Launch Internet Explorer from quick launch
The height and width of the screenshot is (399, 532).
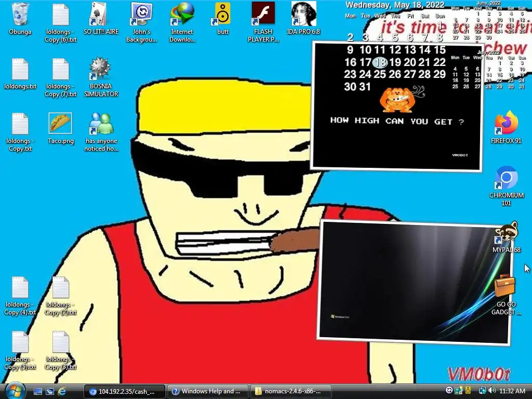coord(62,391)
